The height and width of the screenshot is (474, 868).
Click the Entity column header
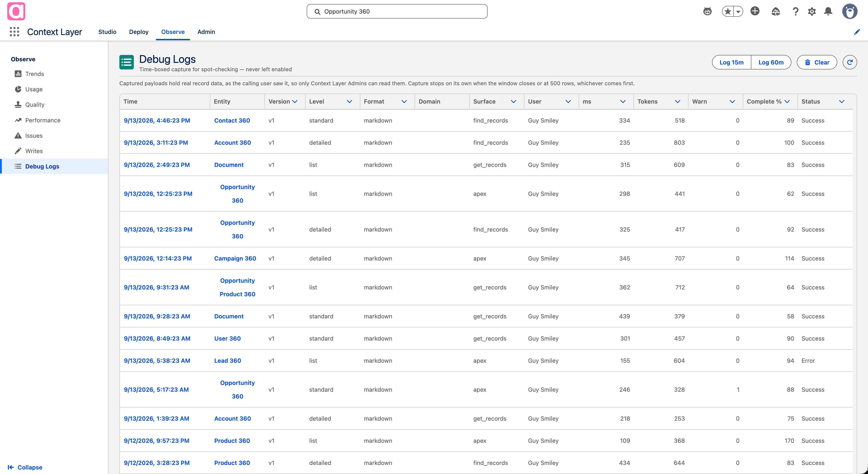237,102
